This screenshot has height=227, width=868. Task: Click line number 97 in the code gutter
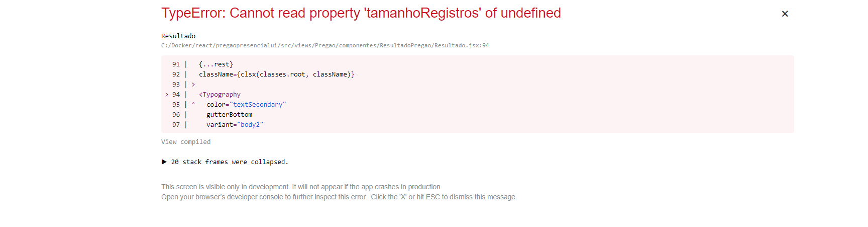click(x=176, y=125)
